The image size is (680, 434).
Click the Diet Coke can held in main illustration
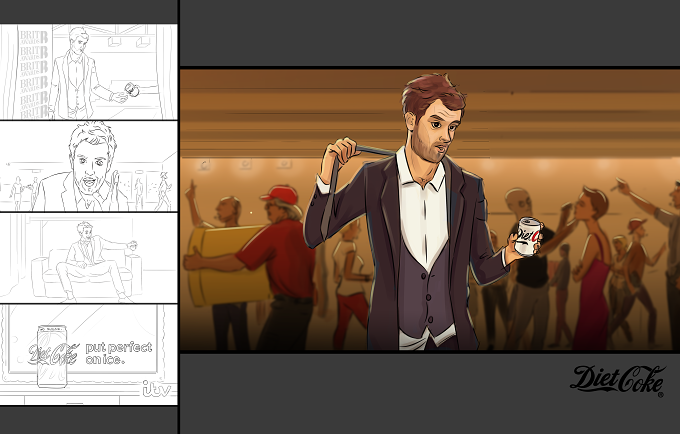click(x=528, y=236)
